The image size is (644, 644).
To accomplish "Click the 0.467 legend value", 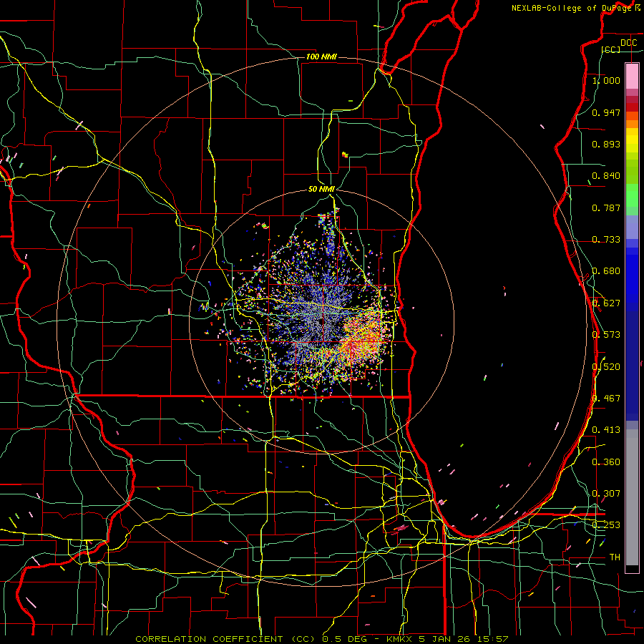I will (x=606, y=399).
